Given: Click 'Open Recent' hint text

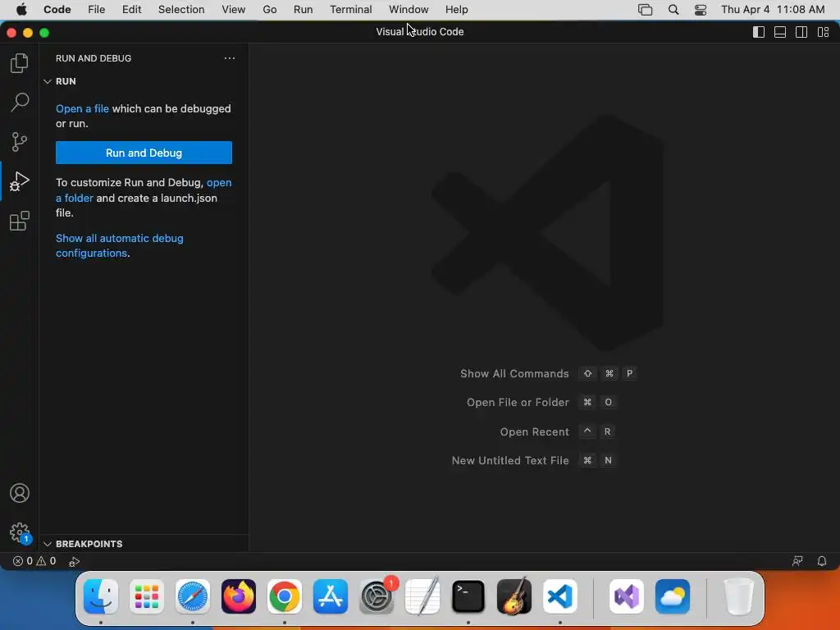Looking at the screenshot, I should pos(534,431).
